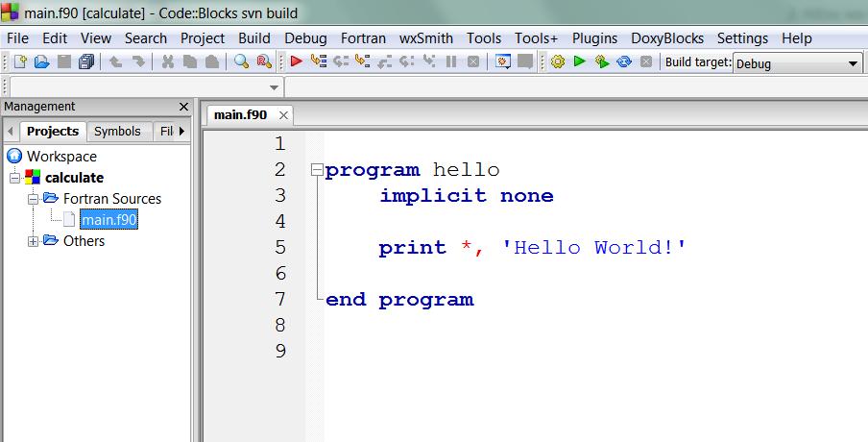Build project with yellow gear icon
Image resolution: width=868 pixels, height=442 pixels.
558,61
